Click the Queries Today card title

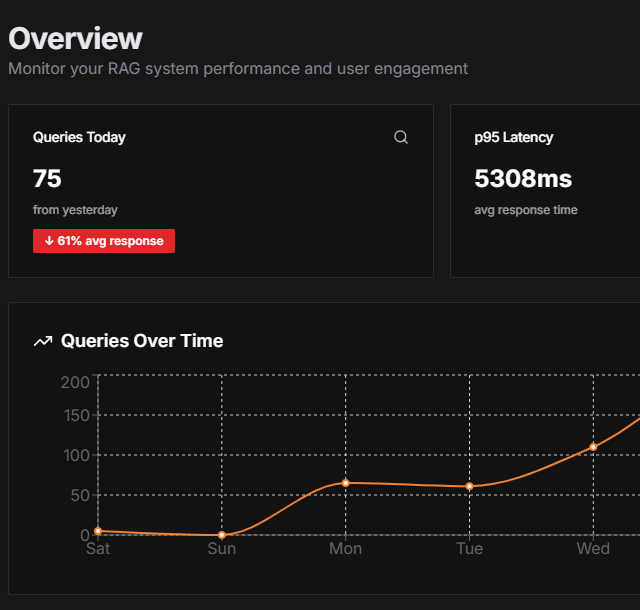tap(79, 137)
